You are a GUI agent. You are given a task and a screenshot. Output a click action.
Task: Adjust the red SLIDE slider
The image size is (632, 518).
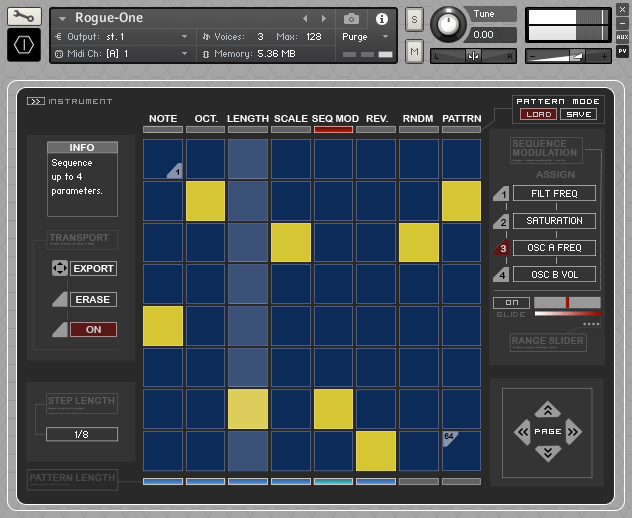tap(567, 302)
